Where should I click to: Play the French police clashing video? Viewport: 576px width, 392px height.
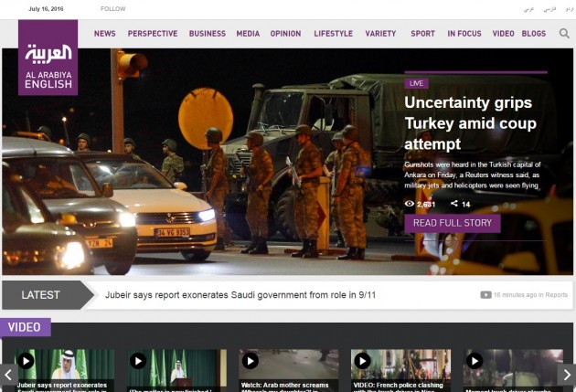tap(362, 361)
